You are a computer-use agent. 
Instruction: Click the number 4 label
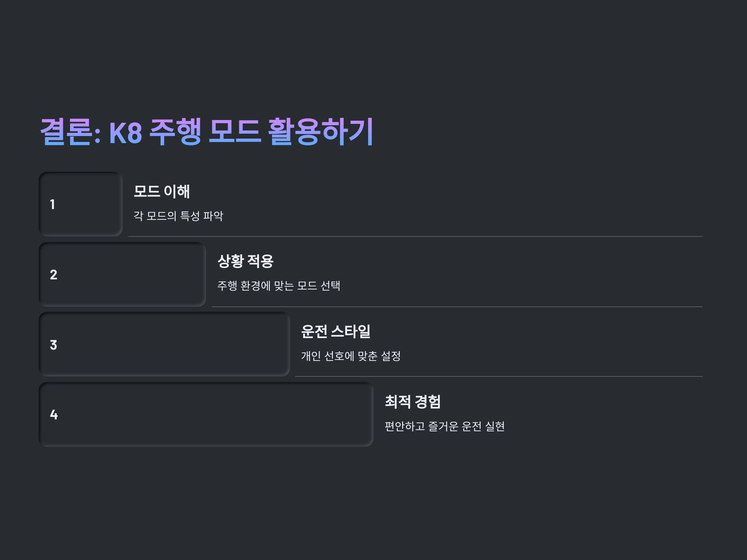[54, 415]
